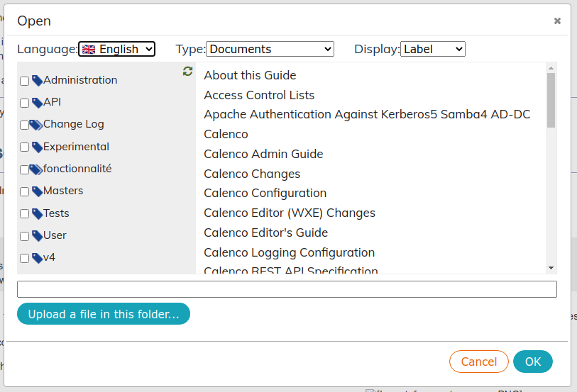
Task: Select 'Calenco Configuration' document
Action: click(265, 193)
